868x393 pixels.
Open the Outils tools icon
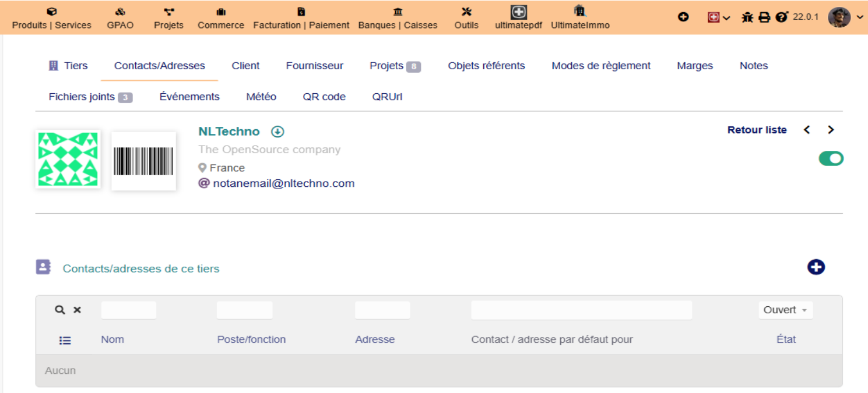tap(466, 12)
